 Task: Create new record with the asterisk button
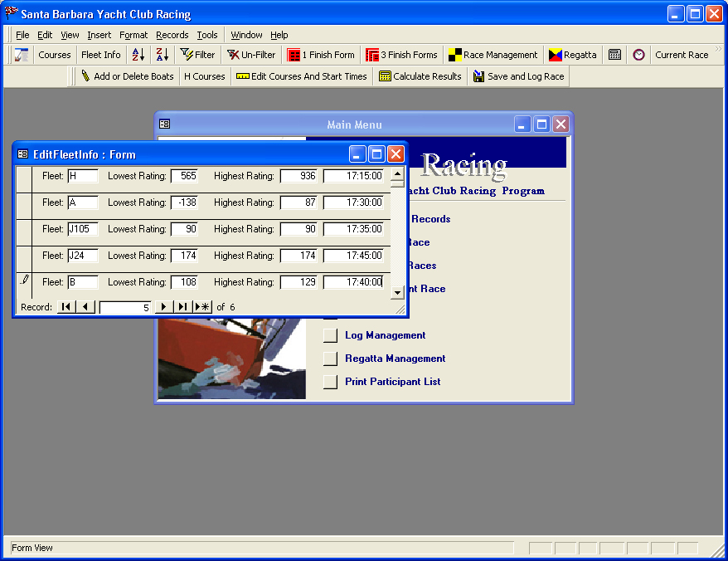(202, 307)
